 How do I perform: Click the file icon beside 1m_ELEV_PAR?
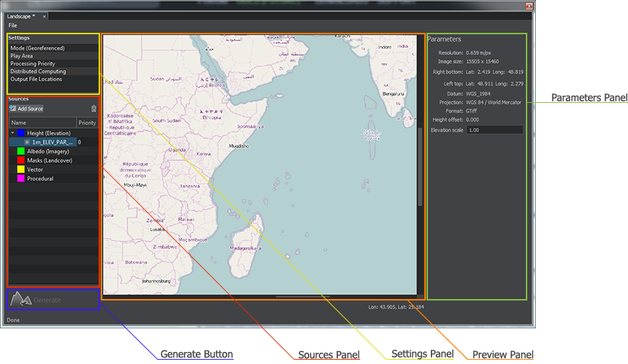(x=27, y=142)
